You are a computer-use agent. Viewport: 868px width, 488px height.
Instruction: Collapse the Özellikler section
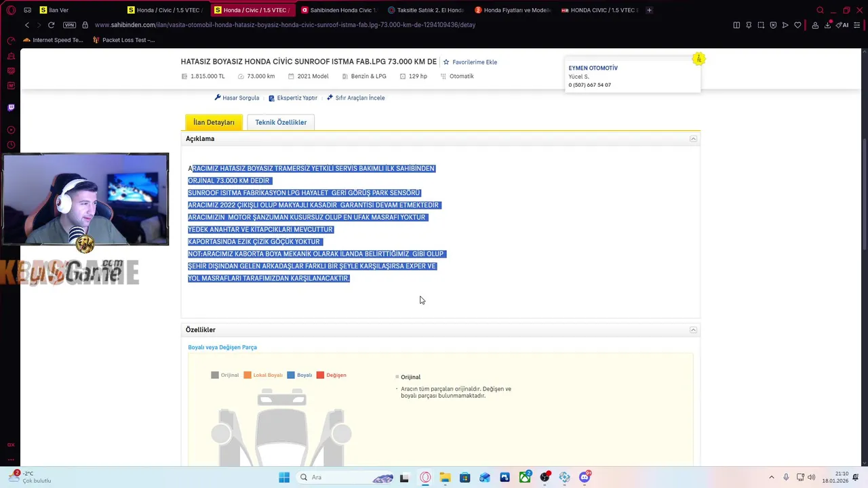[x=693, y=330]
